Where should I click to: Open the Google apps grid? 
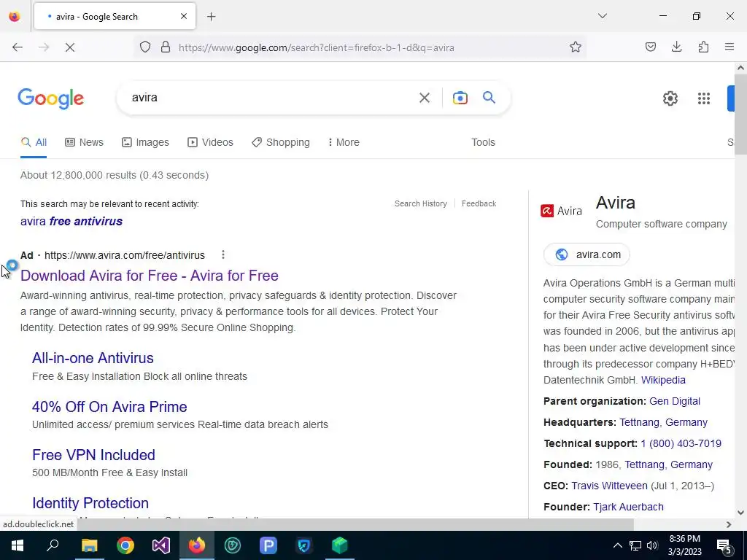coord(704,98)
